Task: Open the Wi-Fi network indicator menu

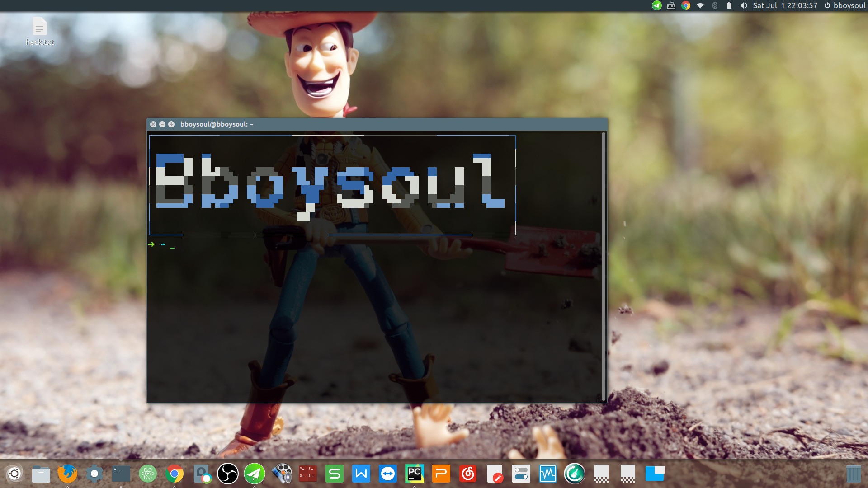Action: click(x=700, y=5)
